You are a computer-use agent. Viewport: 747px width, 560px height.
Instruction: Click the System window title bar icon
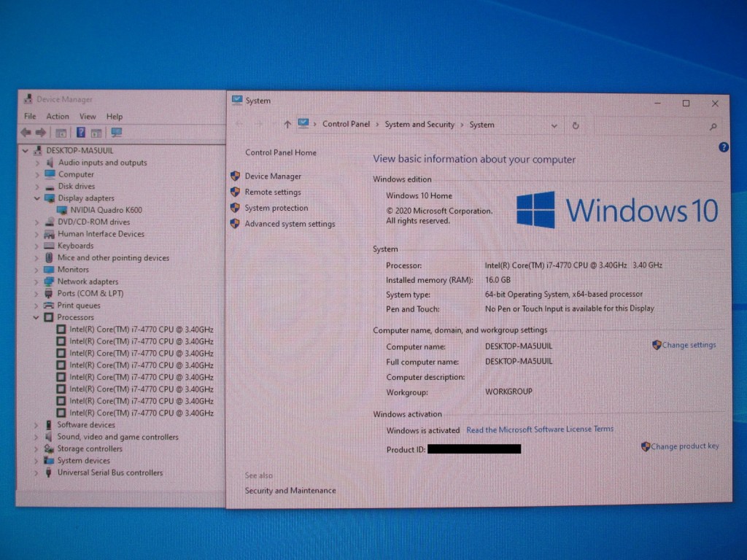[x=237, y=100]
